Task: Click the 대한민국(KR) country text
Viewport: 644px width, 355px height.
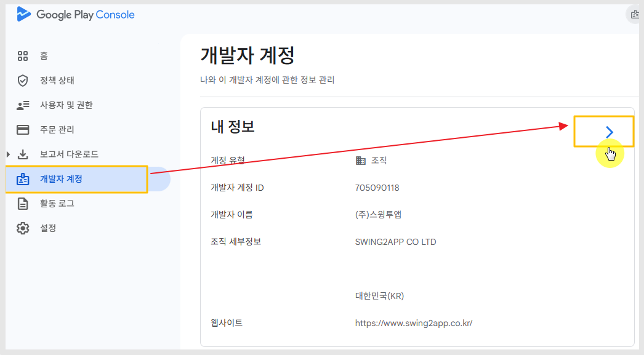Action: pos(379,296)
